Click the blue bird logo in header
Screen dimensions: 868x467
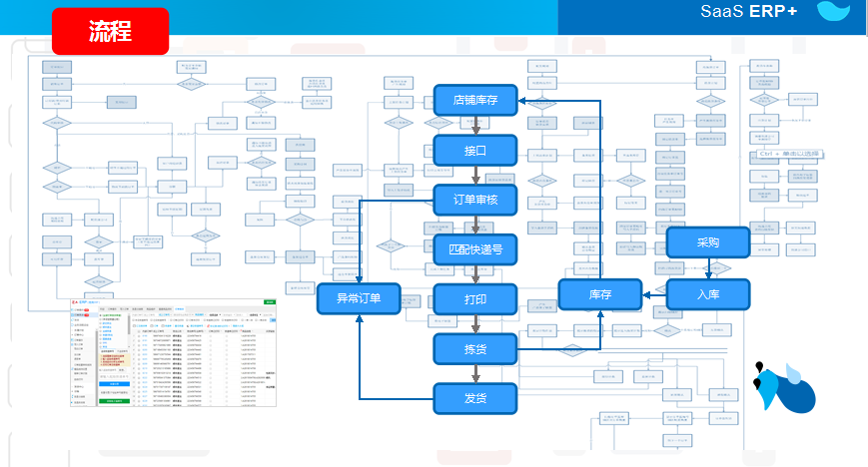point(835,12)
